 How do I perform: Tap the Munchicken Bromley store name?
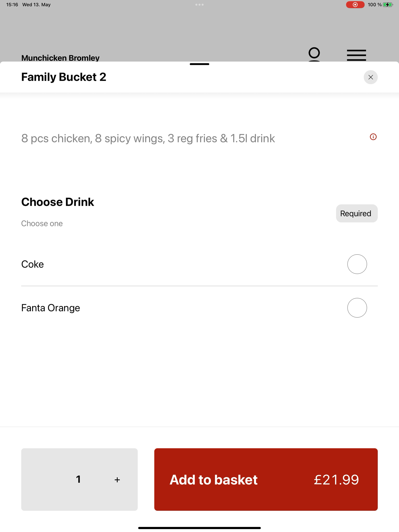60,58
